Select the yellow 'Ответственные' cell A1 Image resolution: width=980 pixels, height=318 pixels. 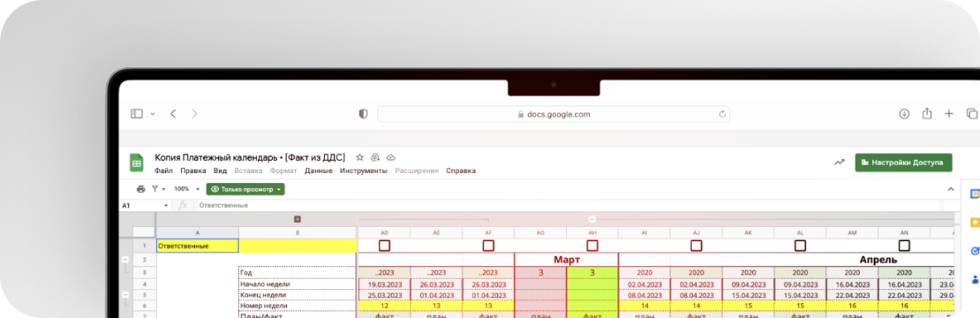pyautogui.click(x=198, y=246)
